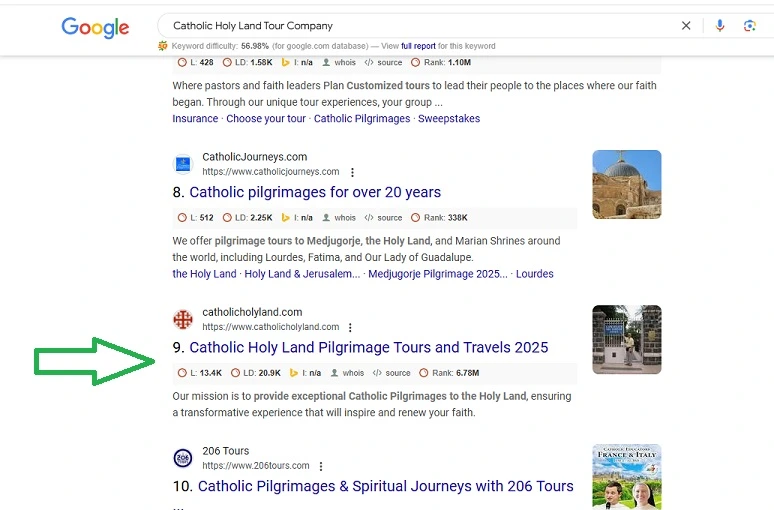774x510 pixels.
Task: Click Rank: 338K metric
Action: (x=439, y=218)
